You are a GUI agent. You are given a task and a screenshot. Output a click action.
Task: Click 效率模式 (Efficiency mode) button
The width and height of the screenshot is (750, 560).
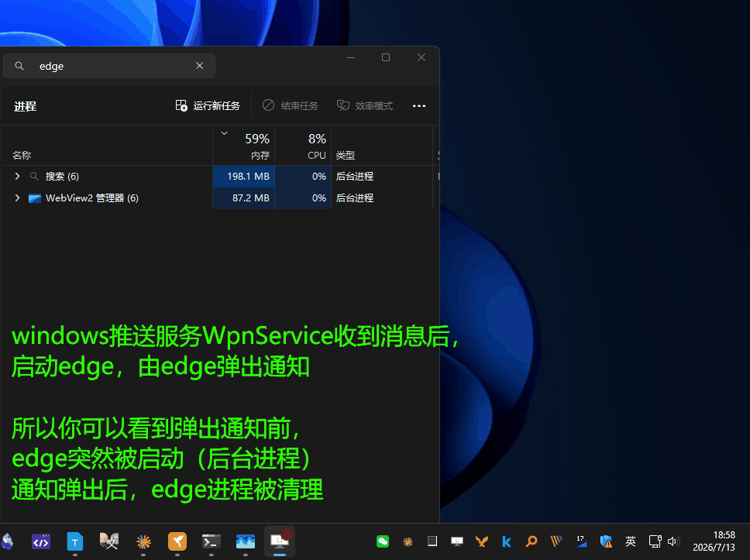point(365,105)
